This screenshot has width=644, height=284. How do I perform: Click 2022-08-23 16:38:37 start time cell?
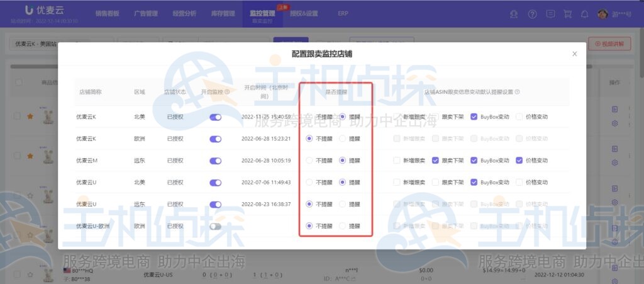click(x=266, y=204)
